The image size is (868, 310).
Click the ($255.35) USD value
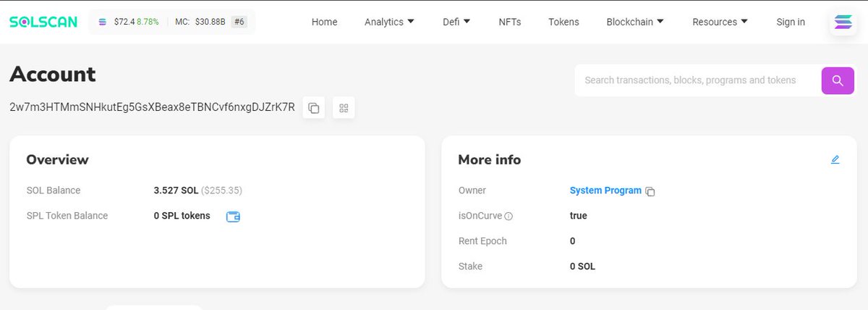tap(221, 190)
